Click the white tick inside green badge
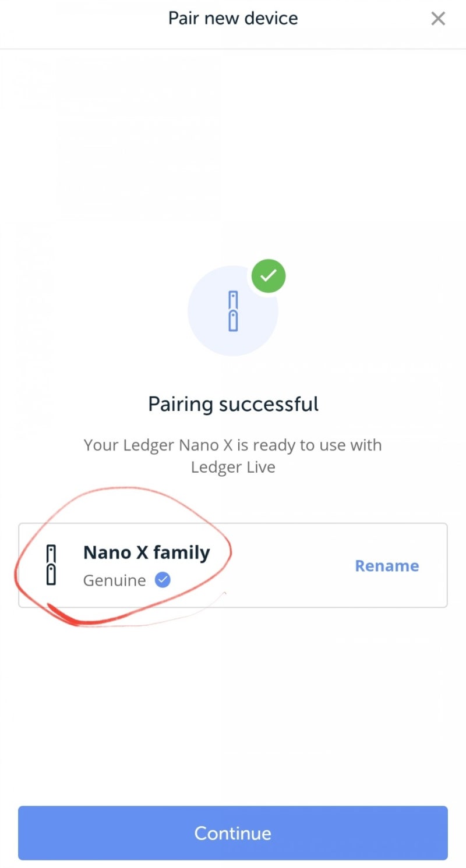This screenshot has height=868, width=466. [269, 276]
